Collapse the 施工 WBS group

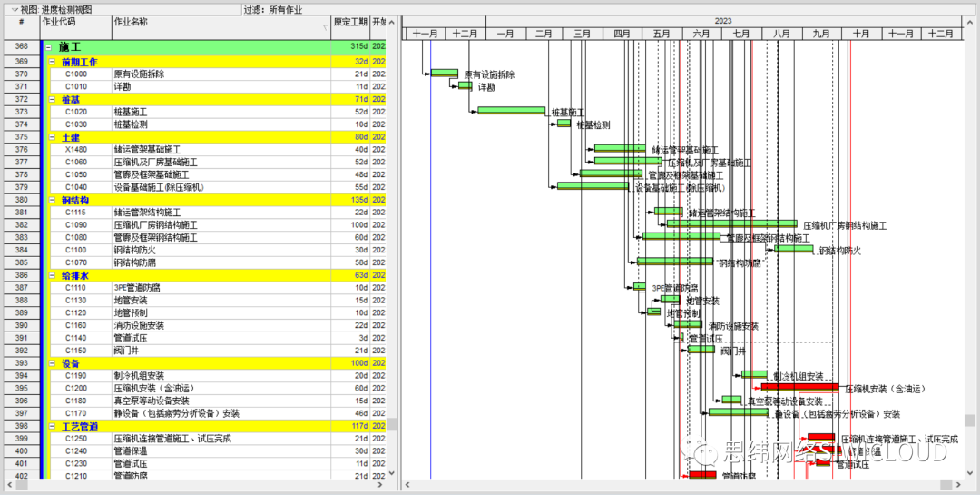pyautogui.click(x=48, y=47)
